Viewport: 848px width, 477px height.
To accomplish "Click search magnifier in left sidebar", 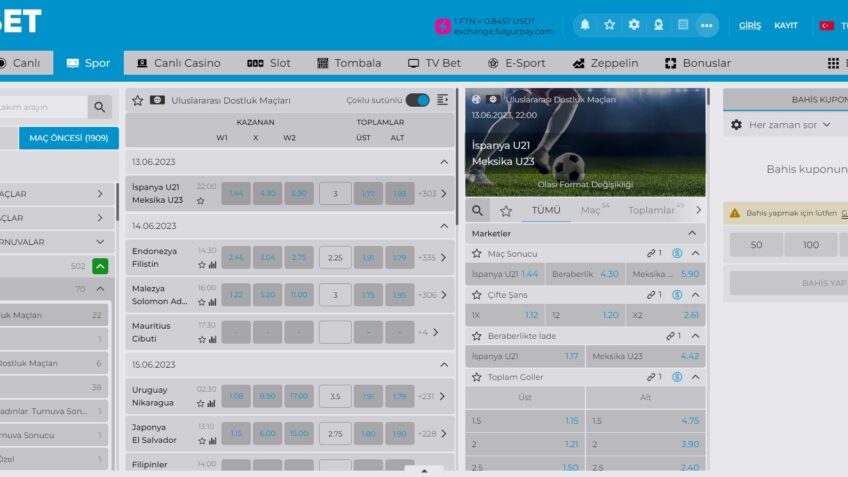I will [100, 107].
